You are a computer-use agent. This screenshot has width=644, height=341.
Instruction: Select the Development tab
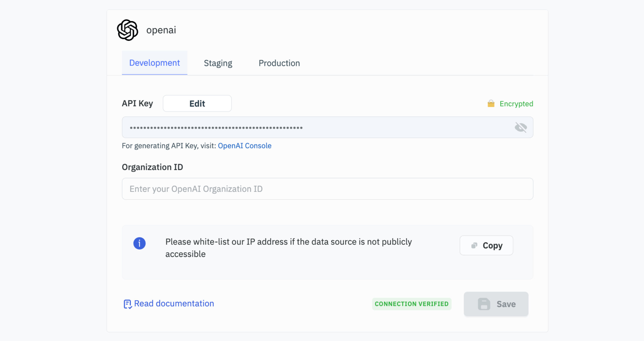click(154, 63)
